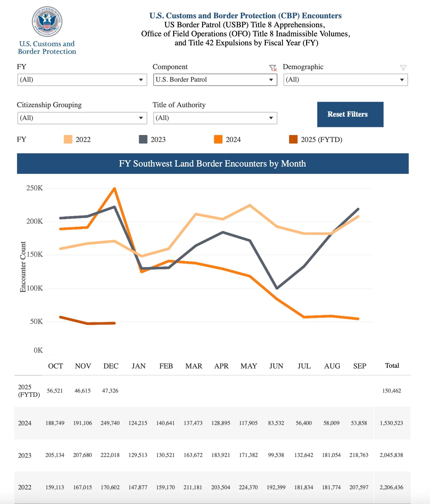
Task: Clear the Component filter icon
Action: pyautogui.click(x=273, y=68)
